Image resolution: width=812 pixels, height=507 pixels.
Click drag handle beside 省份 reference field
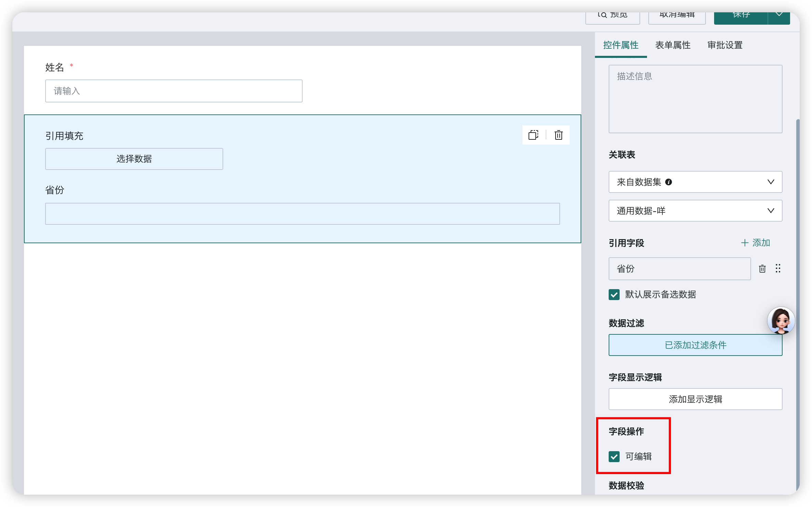click(778, 269)
